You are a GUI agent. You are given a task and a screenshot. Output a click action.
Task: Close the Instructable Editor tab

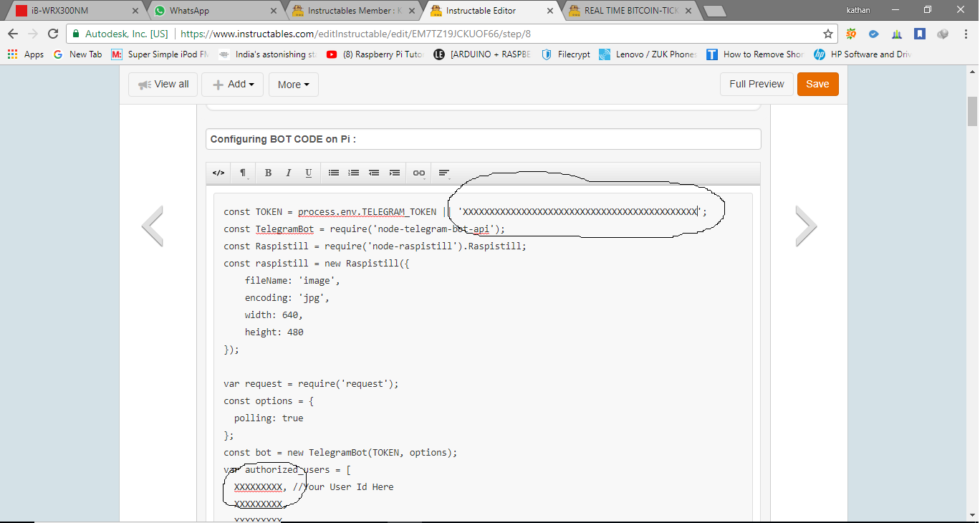[x=549, y=11]
